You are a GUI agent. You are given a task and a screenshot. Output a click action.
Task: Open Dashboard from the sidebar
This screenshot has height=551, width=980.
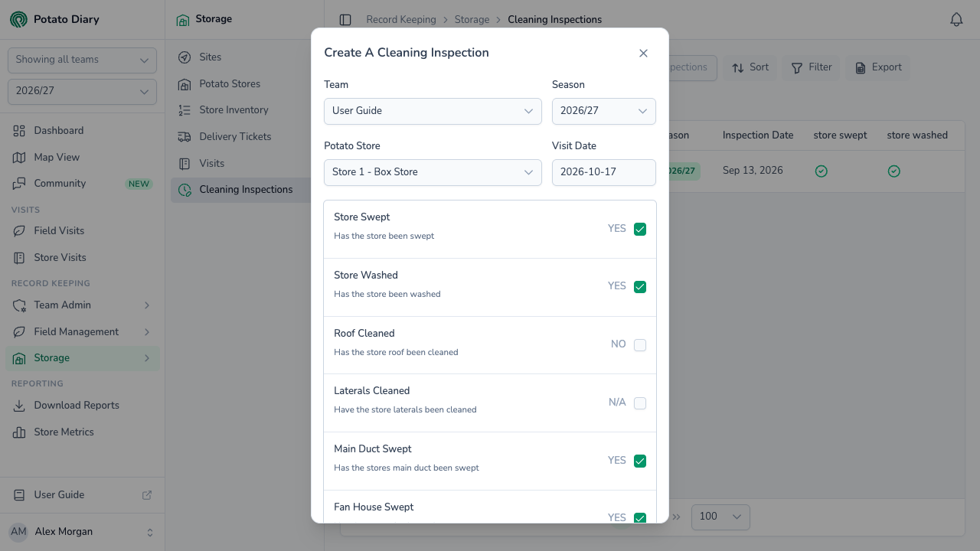pyautogui.click(x=82, y=131)
